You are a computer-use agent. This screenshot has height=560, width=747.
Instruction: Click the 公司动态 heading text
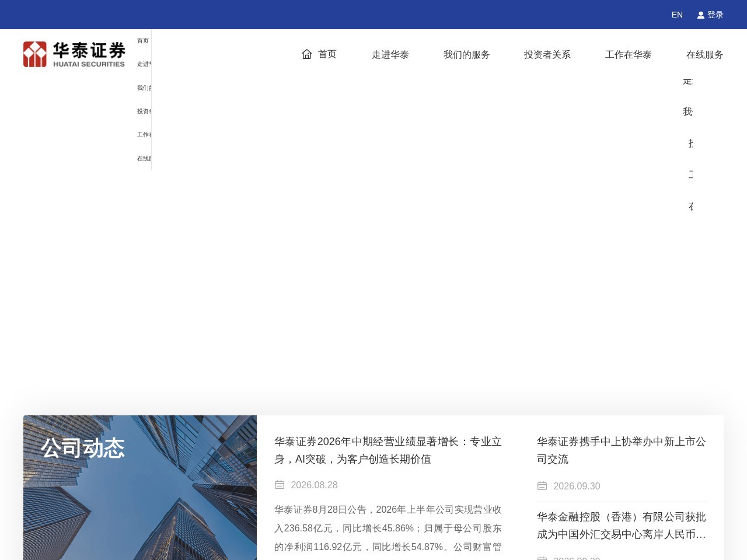coord(83,448)
